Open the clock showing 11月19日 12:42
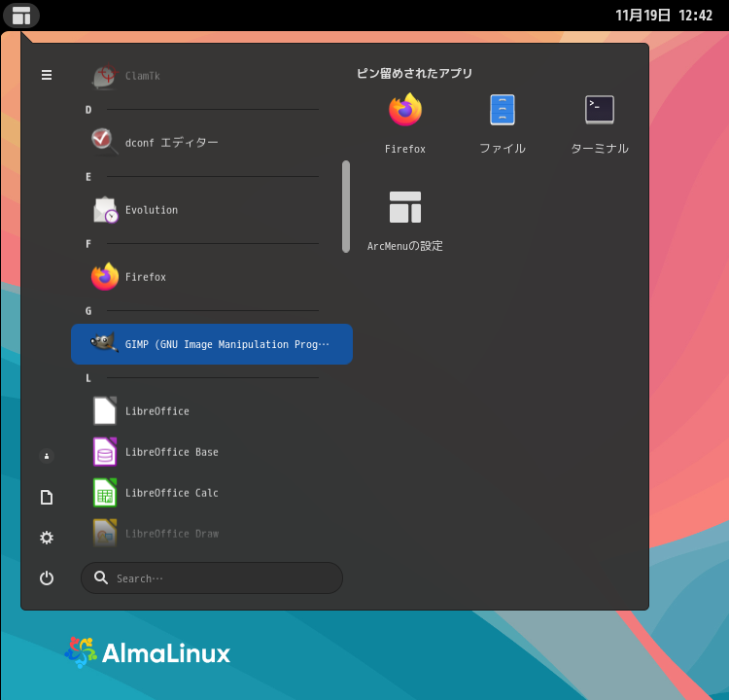 point(664,16)
